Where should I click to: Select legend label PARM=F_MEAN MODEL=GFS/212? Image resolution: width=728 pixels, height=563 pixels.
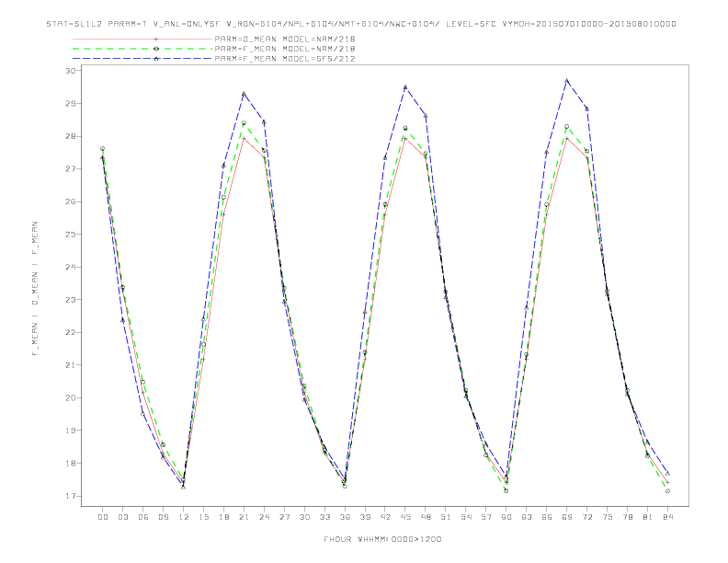click(x=285, y=59)
